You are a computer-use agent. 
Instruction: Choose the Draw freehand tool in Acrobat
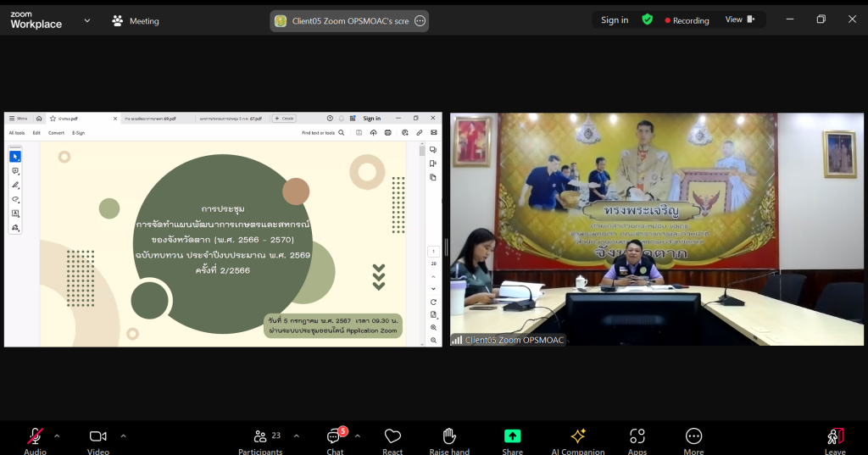15,199
